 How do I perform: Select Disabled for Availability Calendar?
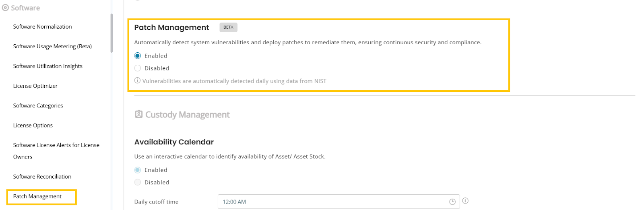pos(138,183)
